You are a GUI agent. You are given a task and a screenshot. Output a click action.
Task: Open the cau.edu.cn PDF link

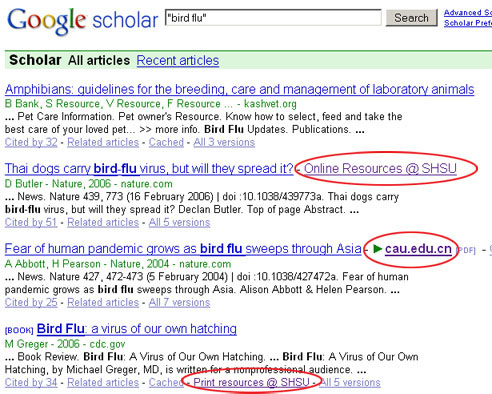click(418, 249)
